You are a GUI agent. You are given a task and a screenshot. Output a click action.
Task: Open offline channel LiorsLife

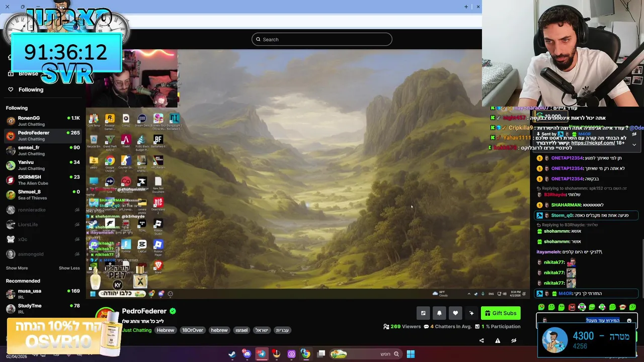coord(43,224)
